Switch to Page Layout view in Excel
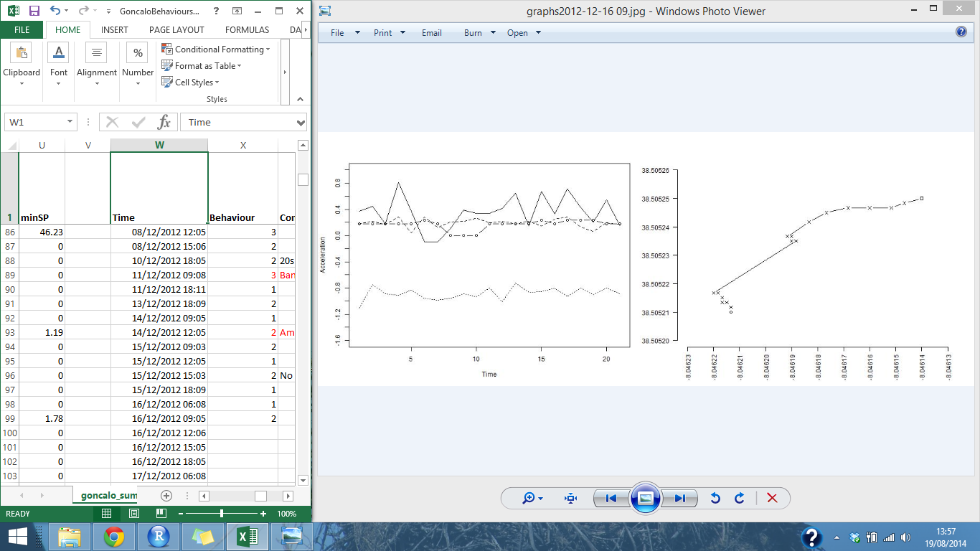Screen dimensions: 980x551 coord(134,514)
